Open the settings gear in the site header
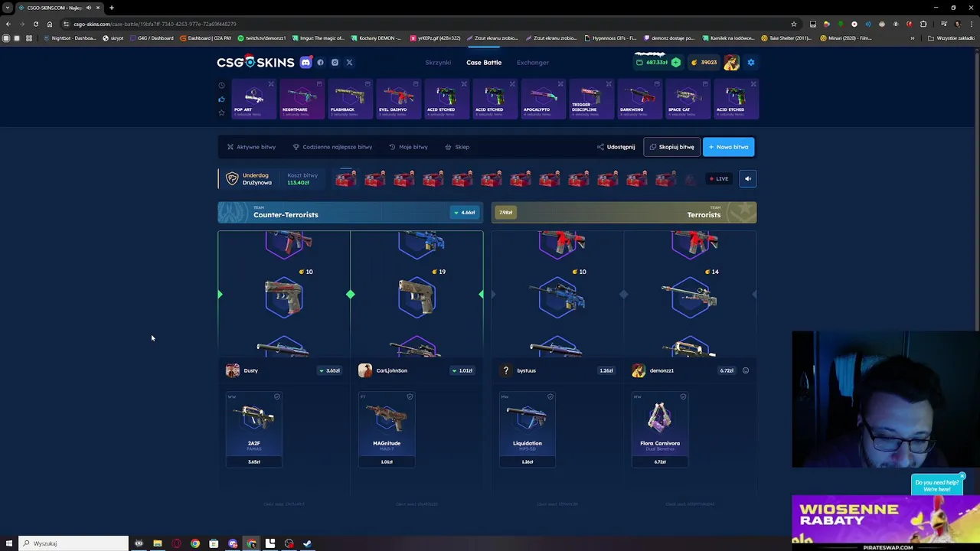Image resolution: width=980 pixels, height=551 pixels. (751, 63)
